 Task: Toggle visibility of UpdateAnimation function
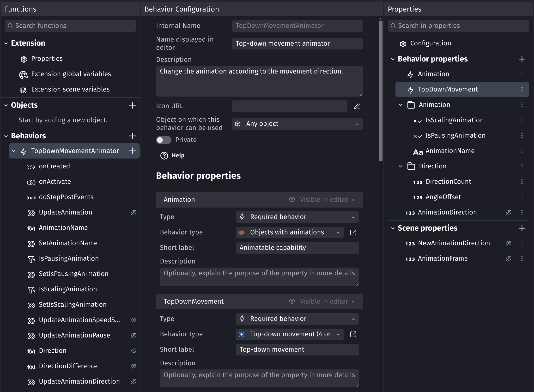tap(134, 212)
